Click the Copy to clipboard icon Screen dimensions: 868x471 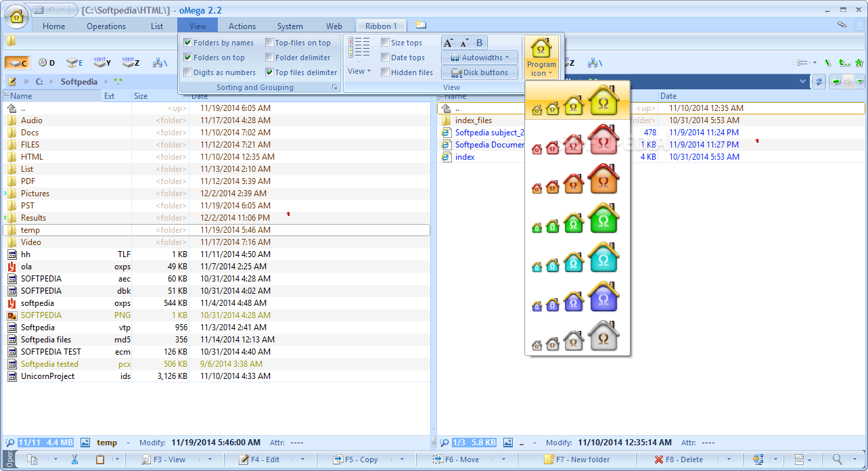click(32, 459)
